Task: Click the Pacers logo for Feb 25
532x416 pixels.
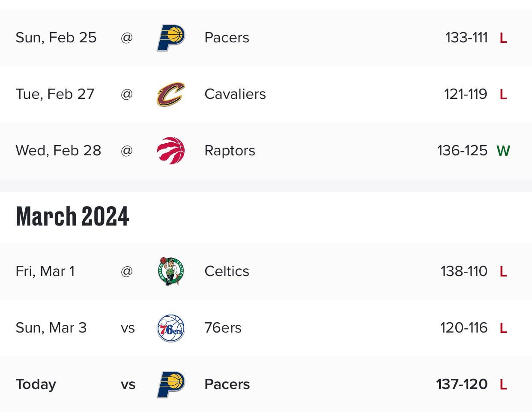Action: pos(170,38)
